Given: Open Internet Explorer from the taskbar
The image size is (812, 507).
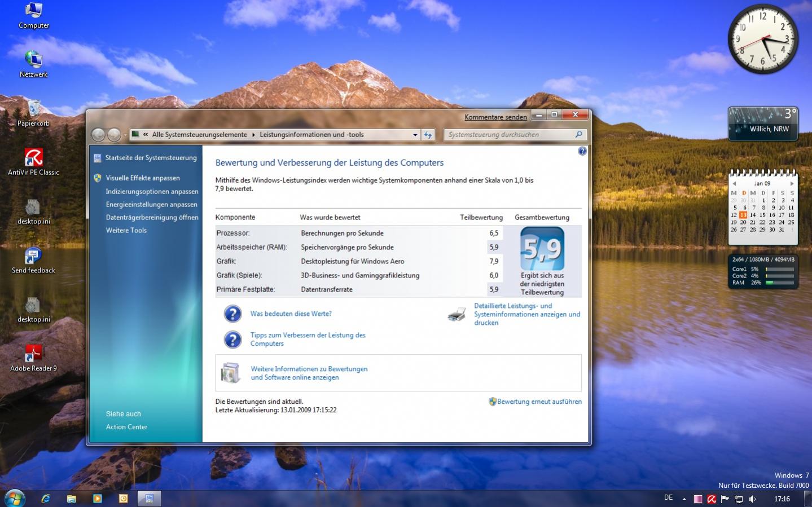Looking at the screenshot, I should 46,499.
